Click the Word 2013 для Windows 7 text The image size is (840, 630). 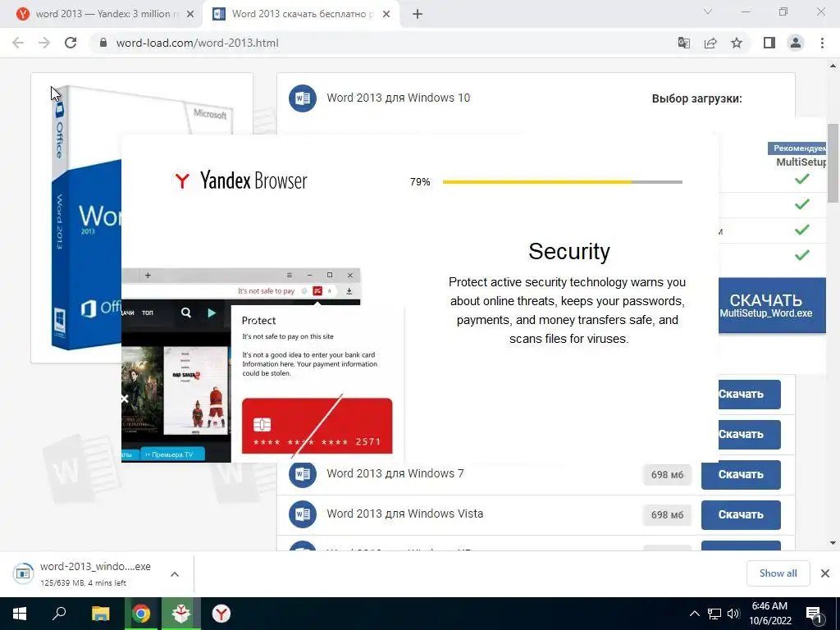pos(395,473)
